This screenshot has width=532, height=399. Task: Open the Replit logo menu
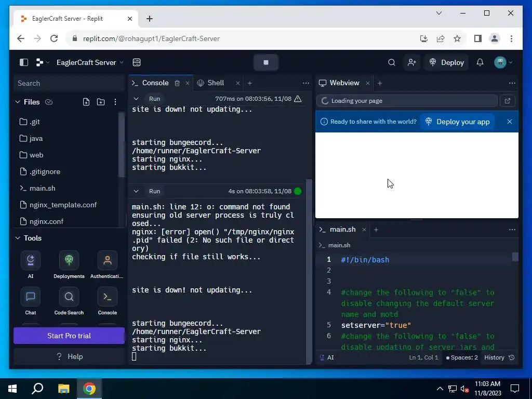pos(43,62)
